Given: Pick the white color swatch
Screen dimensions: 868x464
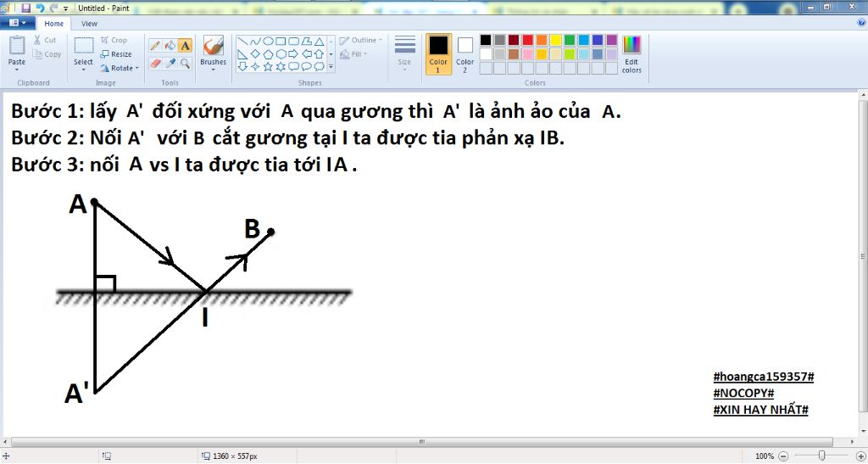Looking at the screenshot, I should coord(486,54).
